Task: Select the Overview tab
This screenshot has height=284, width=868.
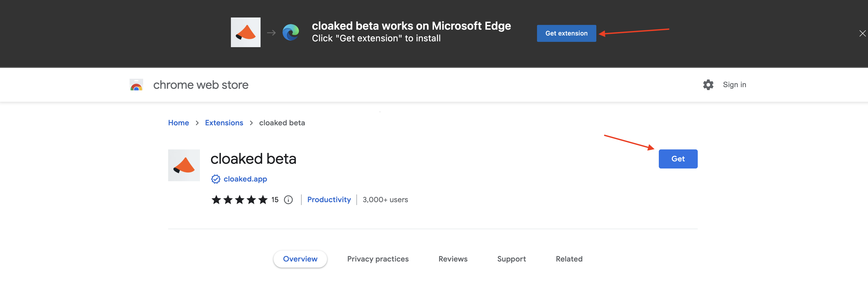Action: [x=300, y=259]
